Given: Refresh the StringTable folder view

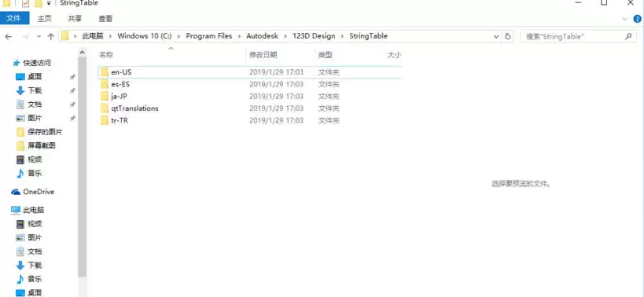Looking at the screenshot, I should [508, 36].
